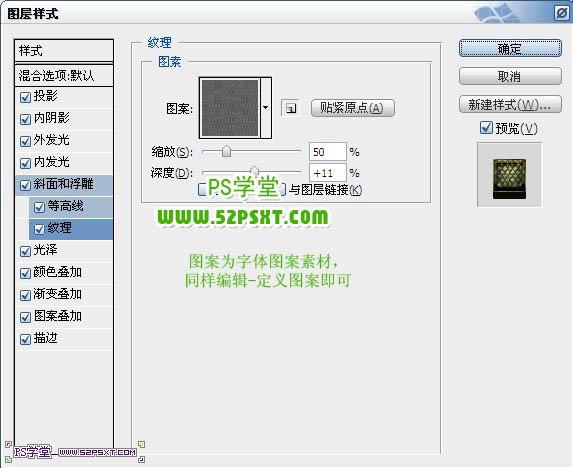Click the 深度 depth percentage input field
This screenshot has height=468, width=573.
pyautogui.click(x=327, y=173)
